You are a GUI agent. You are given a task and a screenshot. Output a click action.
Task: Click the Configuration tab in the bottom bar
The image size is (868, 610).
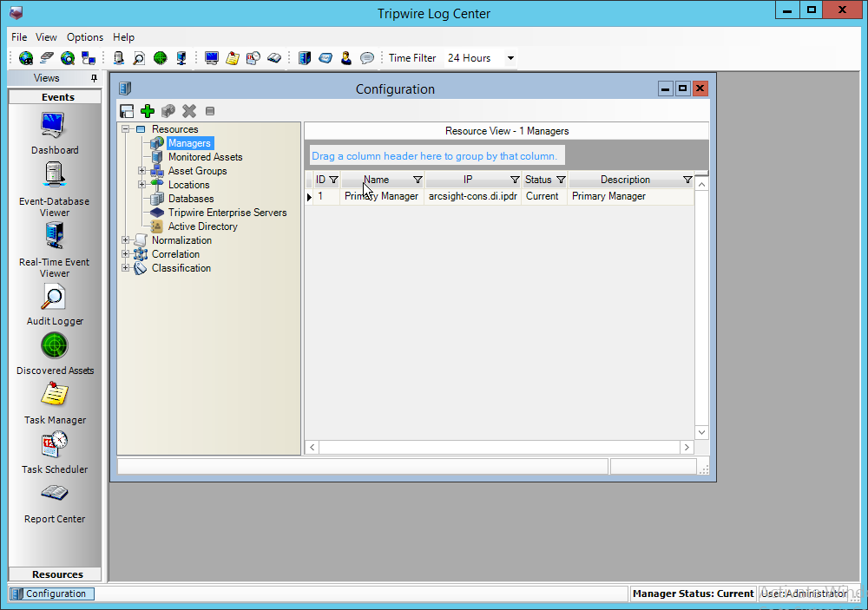52,594
